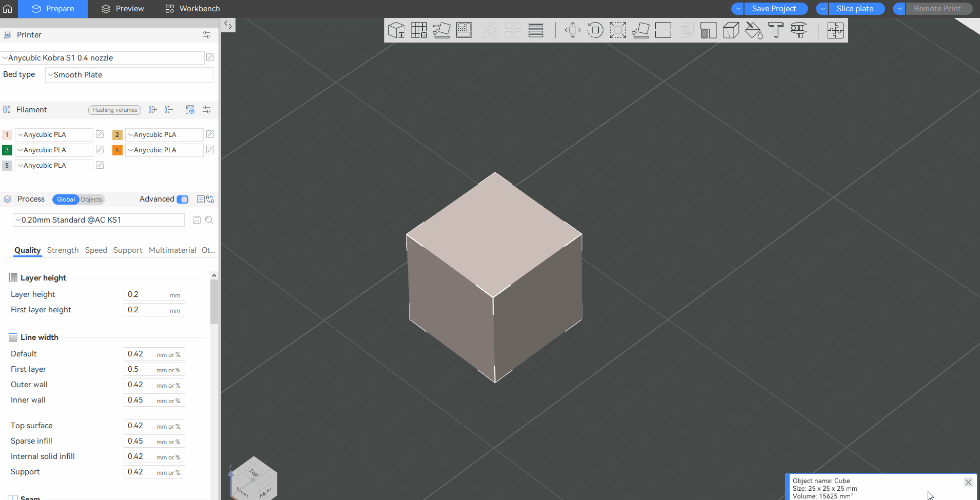Select the Cut tool
The width and height of the screenshot is (980, 500).
pos(663,30)
